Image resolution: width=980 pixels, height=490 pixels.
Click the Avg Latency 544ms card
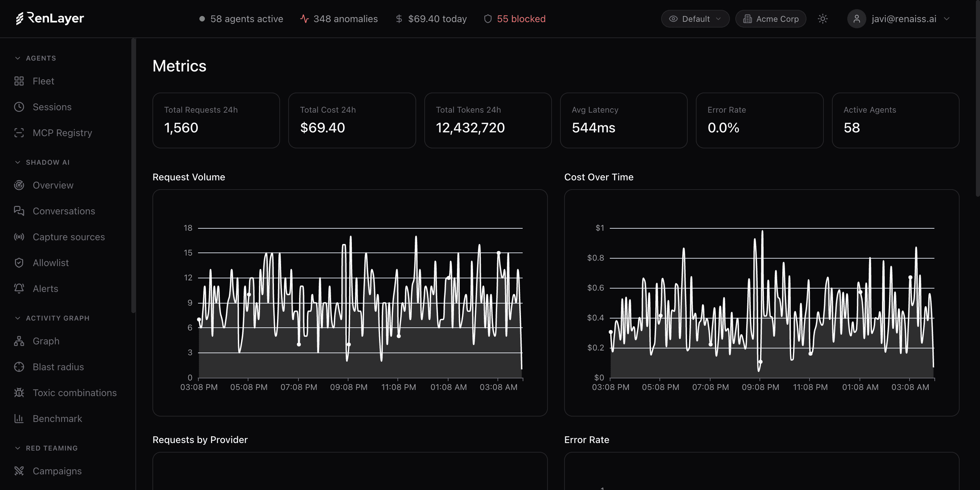[x=623, y=120]
